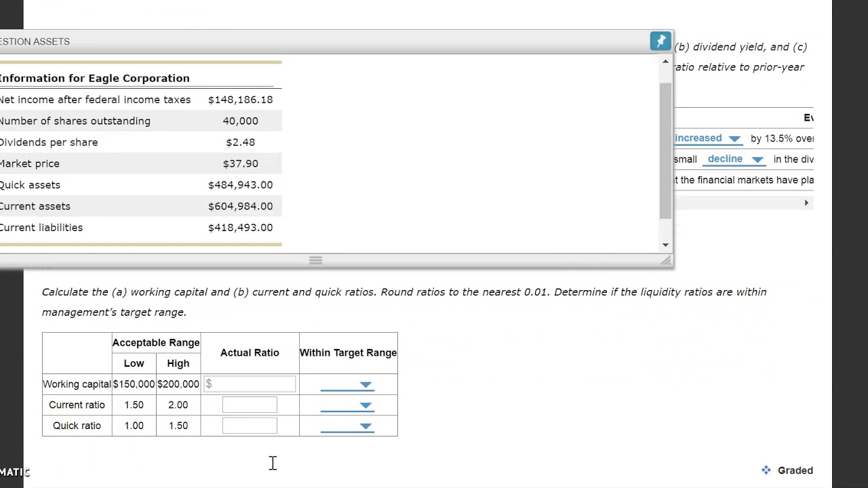Click the 'Graded' label
This screenshot has width=868, height=488.
pyautogui.click(x=795, y=470)
